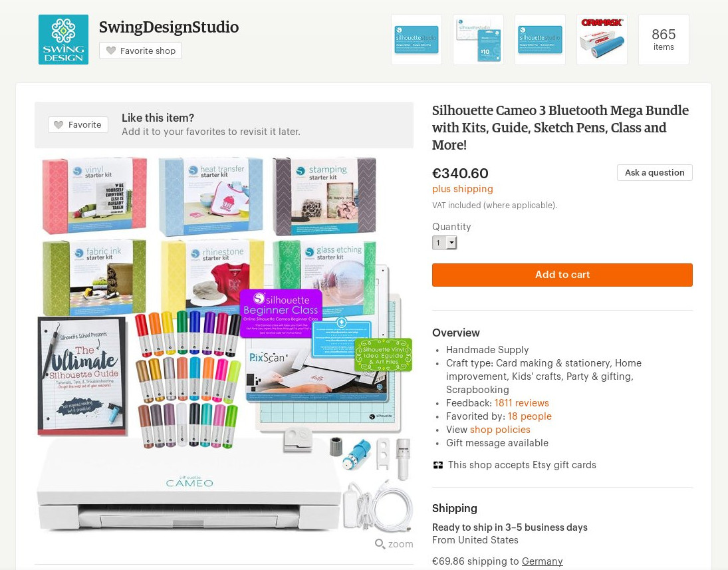
Task: Click the heart icon in Favorite shop
Action: pos(110,51)
